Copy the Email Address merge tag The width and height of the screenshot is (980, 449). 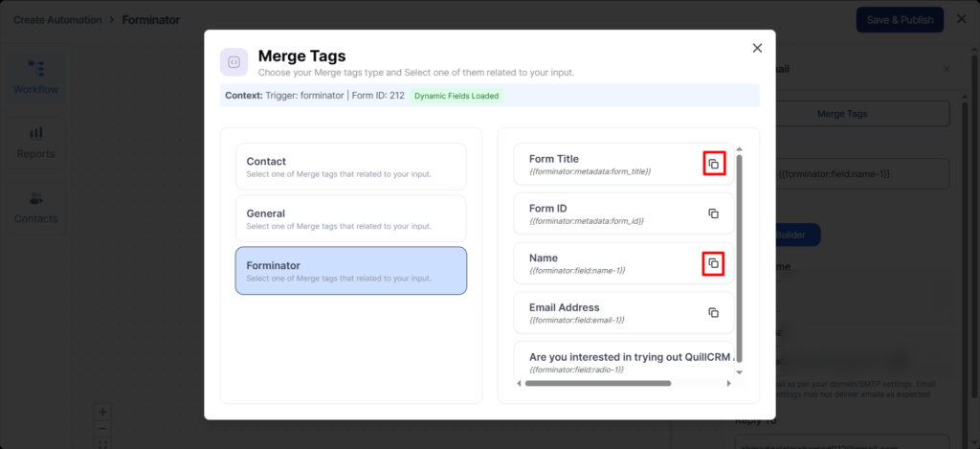(713, 312)
